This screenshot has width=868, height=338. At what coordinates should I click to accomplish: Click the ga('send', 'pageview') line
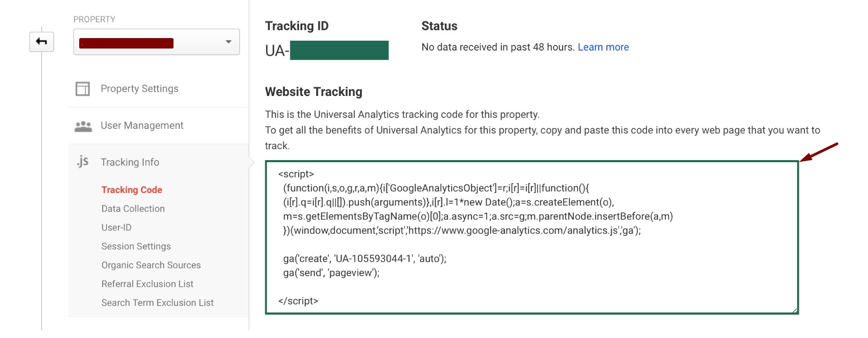coord(331,273)
